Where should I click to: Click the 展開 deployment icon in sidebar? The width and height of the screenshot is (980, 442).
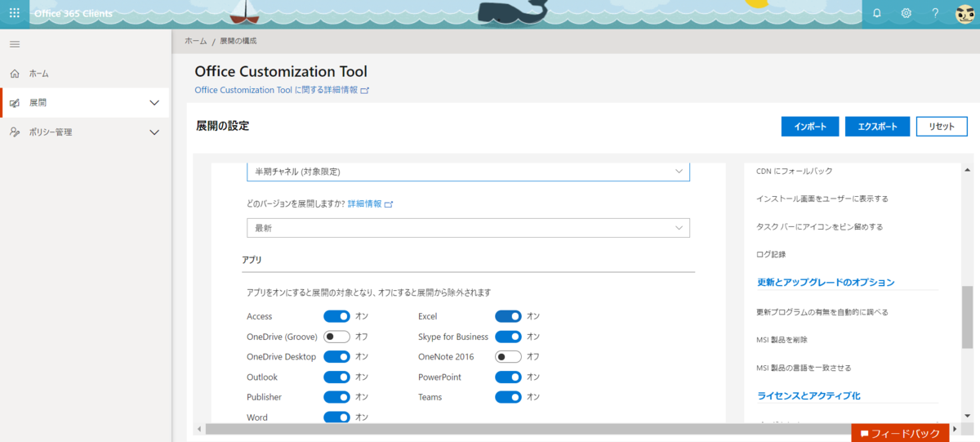click(15, 103)
